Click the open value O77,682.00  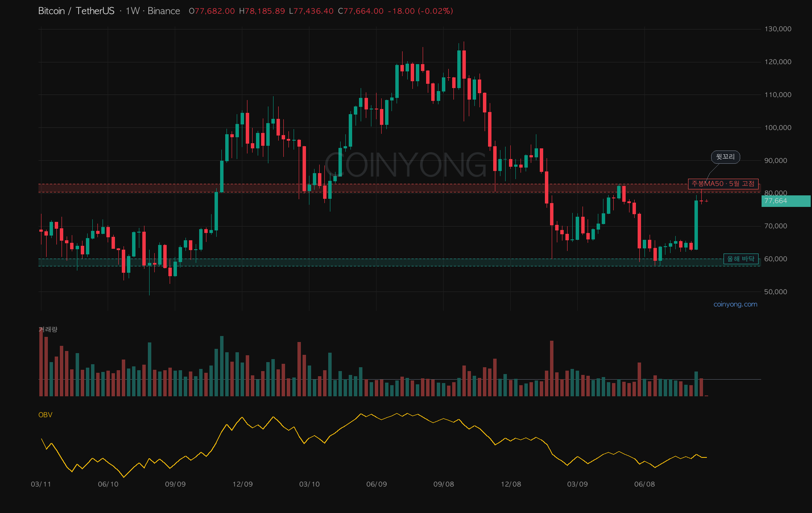[x=212, y=11]
